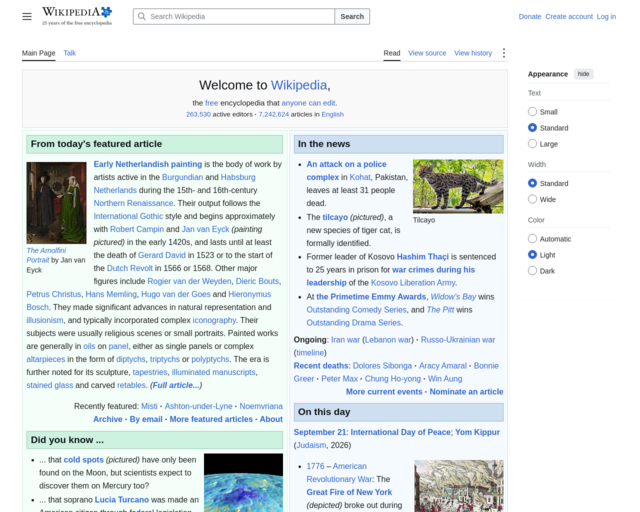Hide the Appearance panel
The height and width of the screenshot is (512, 640).
583,74
